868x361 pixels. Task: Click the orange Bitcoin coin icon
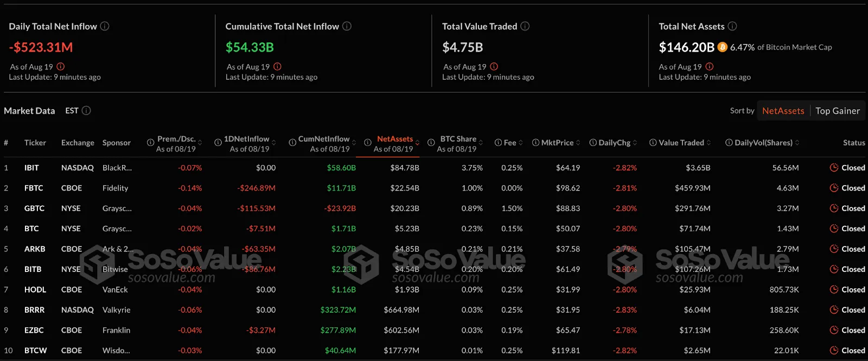click(x=722, y=47)
